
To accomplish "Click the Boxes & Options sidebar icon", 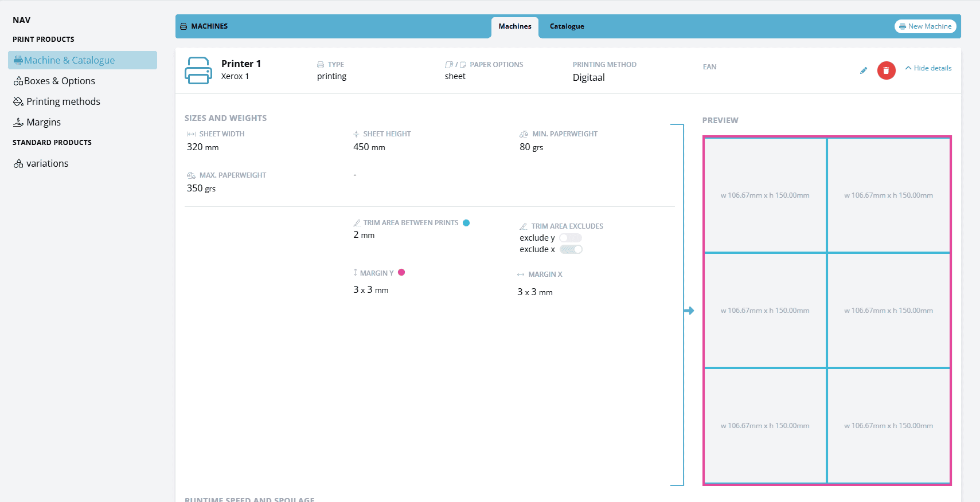I will point(18,81).
